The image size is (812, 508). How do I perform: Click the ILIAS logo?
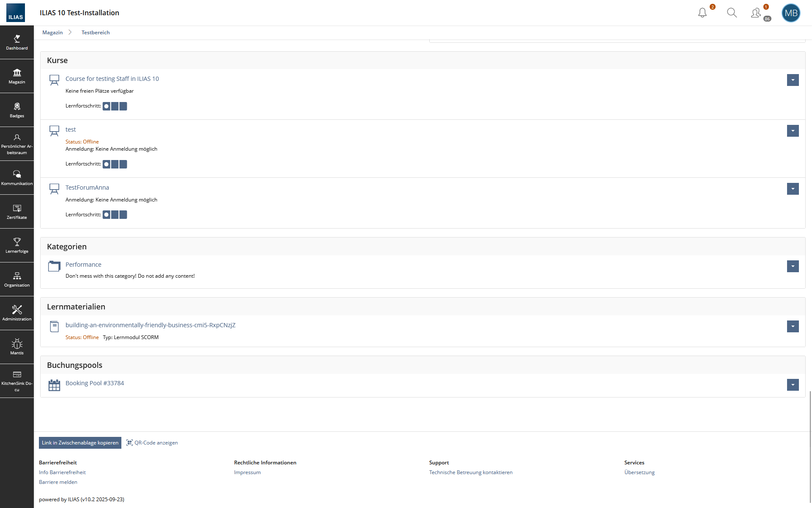coord(16,13)
